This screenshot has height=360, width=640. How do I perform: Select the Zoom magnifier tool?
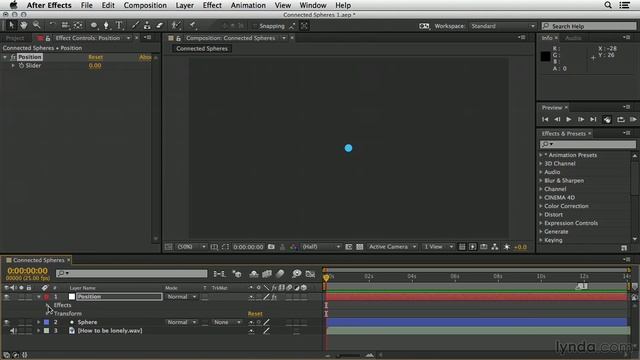coord(36,25)
